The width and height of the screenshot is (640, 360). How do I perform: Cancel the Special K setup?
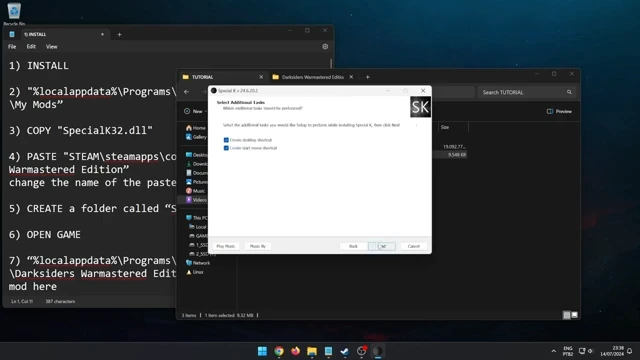(x=413, y=246)
